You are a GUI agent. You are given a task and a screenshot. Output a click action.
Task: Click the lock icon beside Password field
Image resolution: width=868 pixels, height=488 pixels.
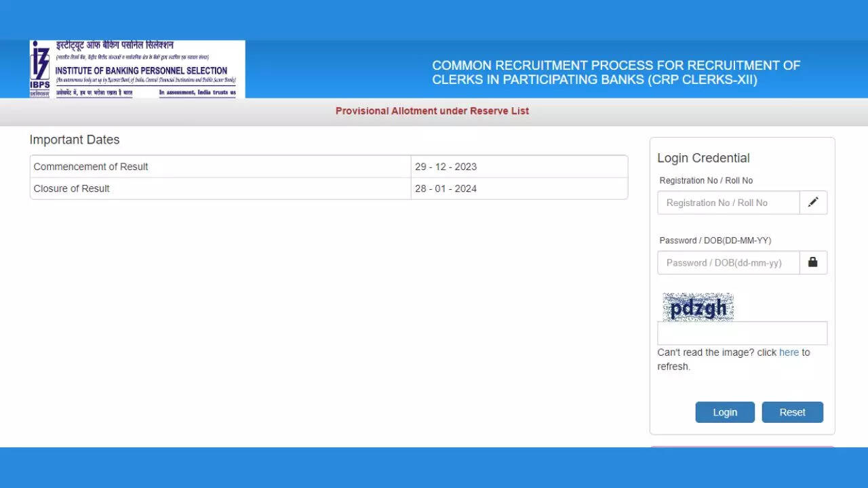click(x=813, y=262)
